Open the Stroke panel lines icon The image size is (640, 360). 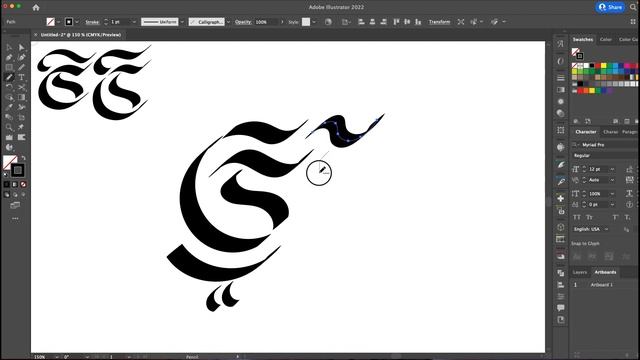(561, 78)
